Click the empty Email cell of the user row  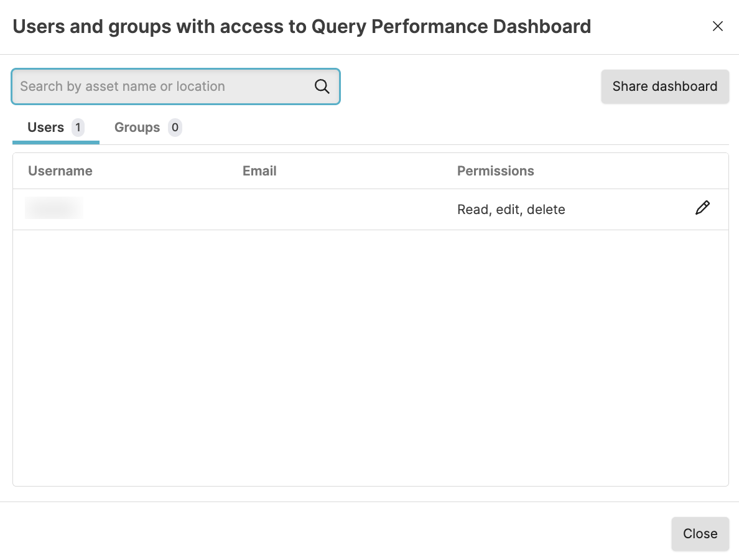[342, 210]
